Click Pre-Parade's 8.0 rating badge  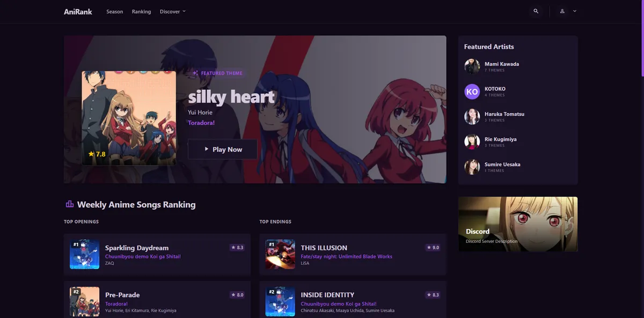click(x=237, y=295)
